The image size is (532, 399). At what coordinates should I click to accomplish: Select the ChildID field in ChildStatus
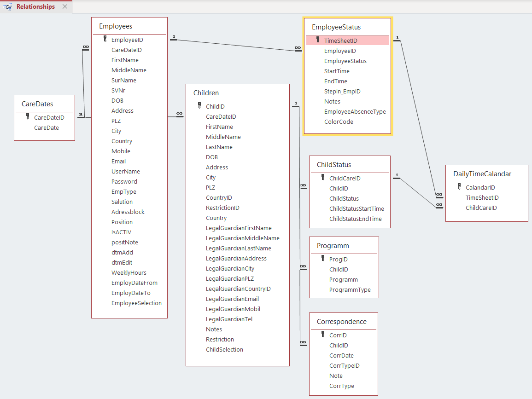[x=339, y=189]
